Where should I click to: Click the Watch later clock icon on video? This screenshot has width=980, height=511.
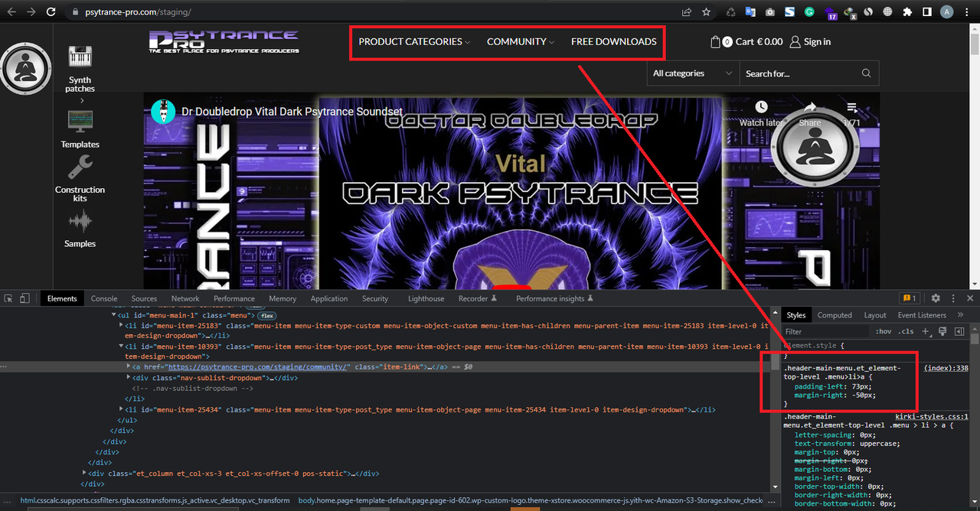(x=761, y=107)
